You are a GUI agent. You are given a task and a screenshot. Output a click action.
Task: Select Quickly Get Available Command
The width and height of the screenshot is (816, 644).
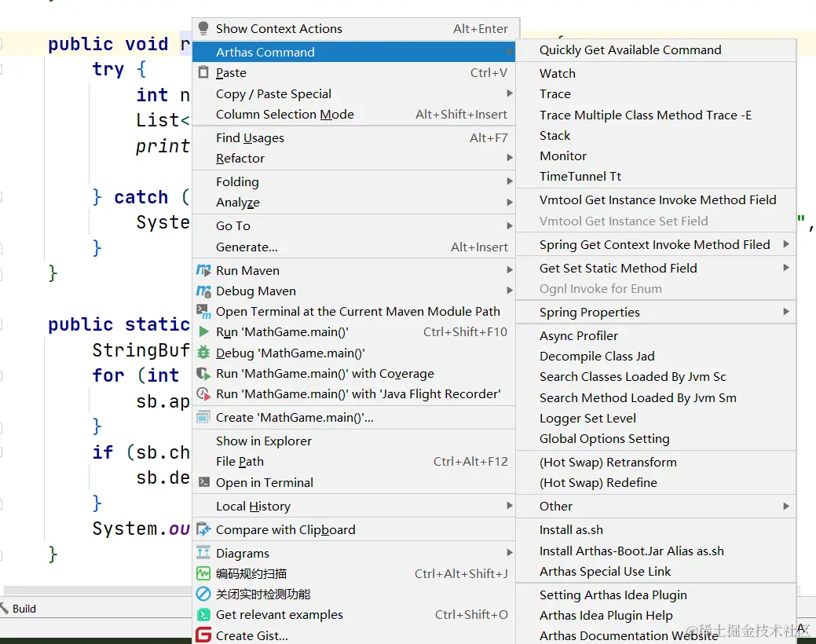pyautogui.click(x=657, y=50)
